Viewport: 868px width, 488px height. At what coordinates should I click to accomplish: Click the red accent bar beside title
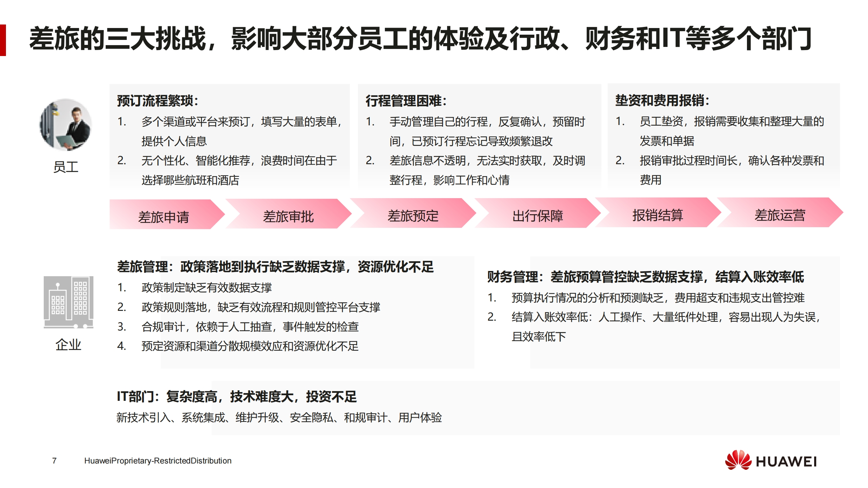pos(3,40)
